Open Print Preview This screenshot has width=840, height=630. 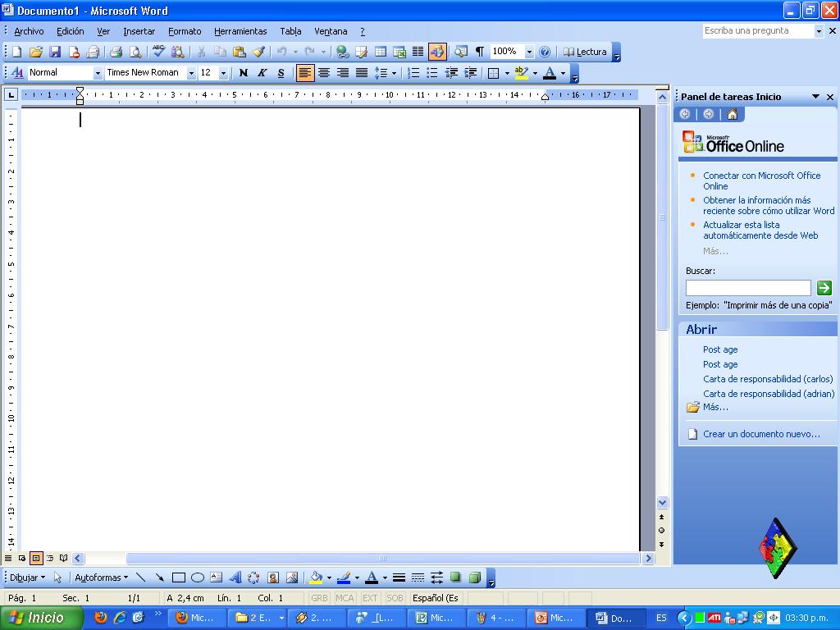click(x=138, y=50)
